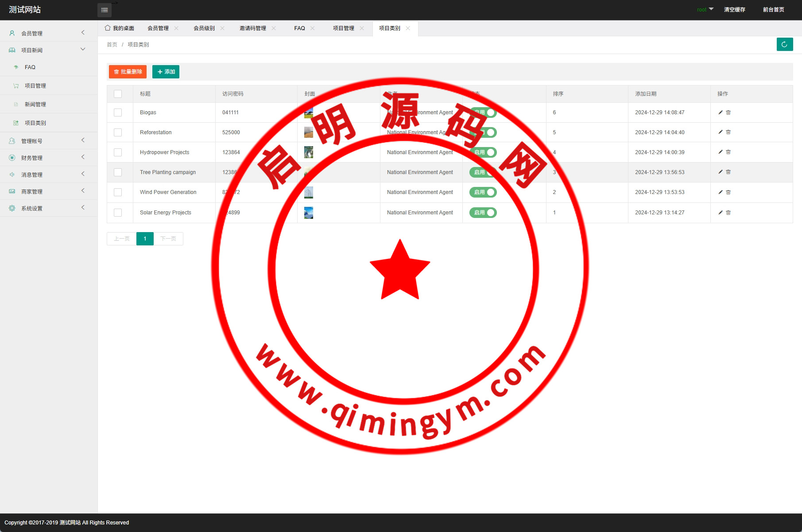The height and width of the screenshot is (532, 802).
Task: Click the home icon on 我的桌面 tab
Action: pyautogui.click(x=108, y=28)
